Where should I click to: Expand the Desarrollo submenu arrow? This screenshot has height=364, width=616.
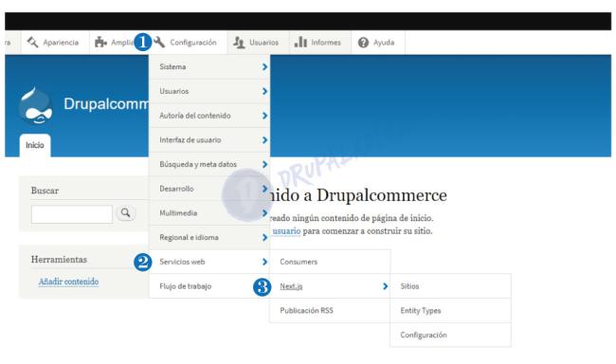click(x=264, y=189)
